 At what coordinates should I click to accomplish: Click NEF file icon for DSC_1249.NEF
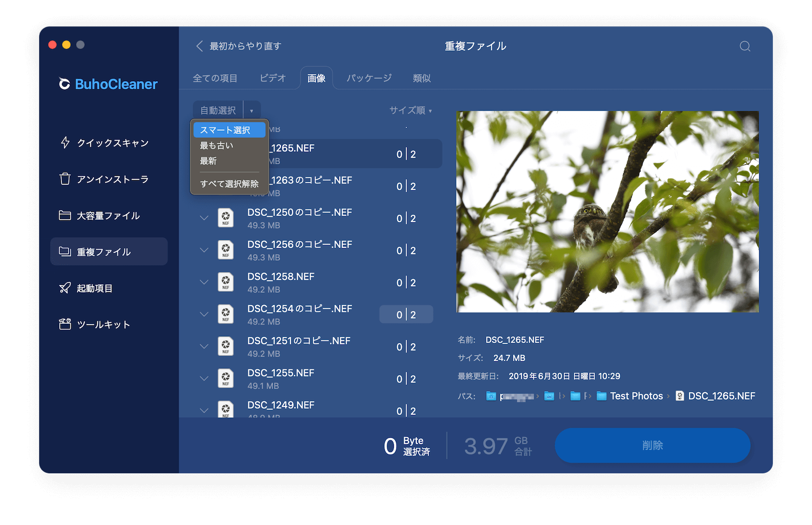tap(226, 409)
